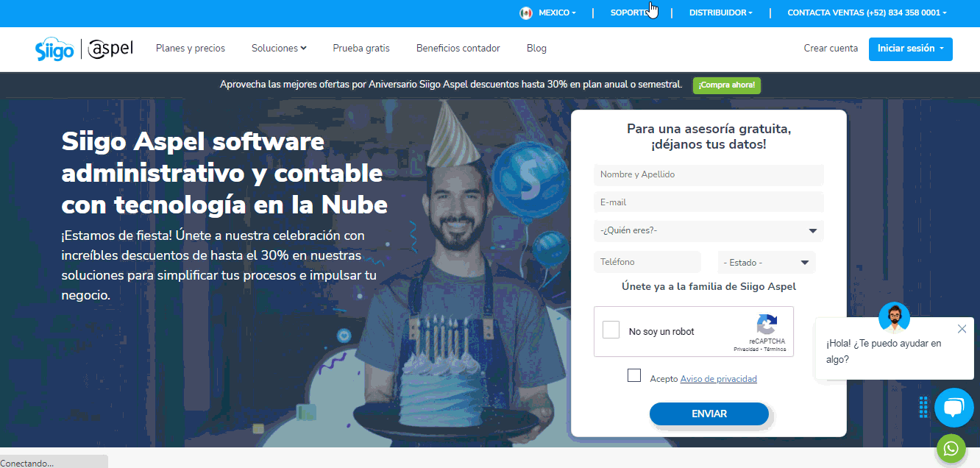Tick the Acepto privacy checkbox

tap(634, 375)
